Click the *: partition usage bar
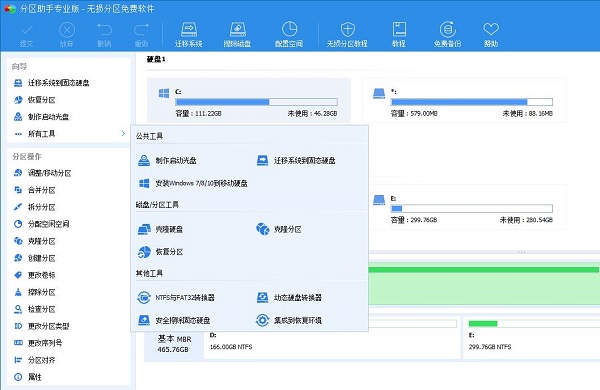Screen dimensions: 600x390 (471, 102)
